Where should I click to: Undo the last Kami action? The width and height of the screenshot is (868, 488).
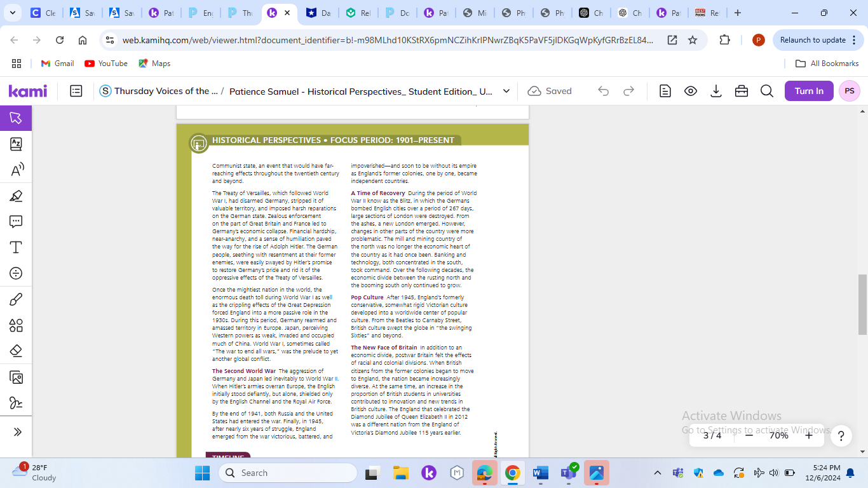(x=603, y=91)
